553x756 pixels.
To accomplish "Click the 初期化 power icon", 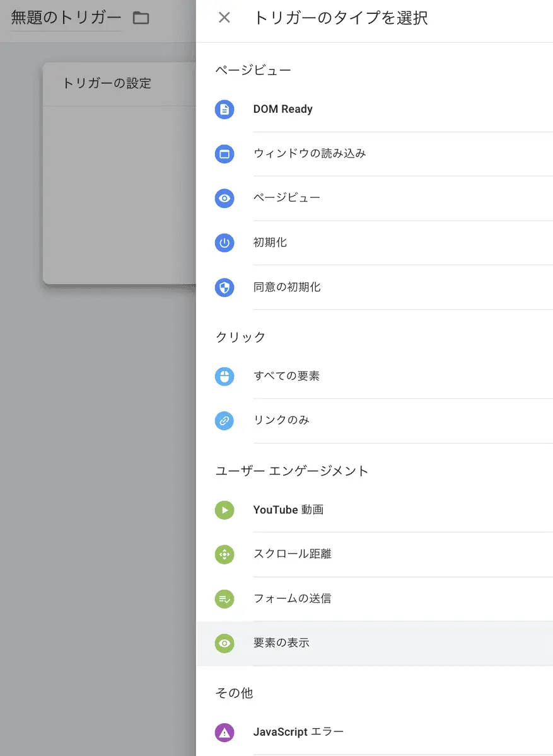I will (x=224, y=243).
